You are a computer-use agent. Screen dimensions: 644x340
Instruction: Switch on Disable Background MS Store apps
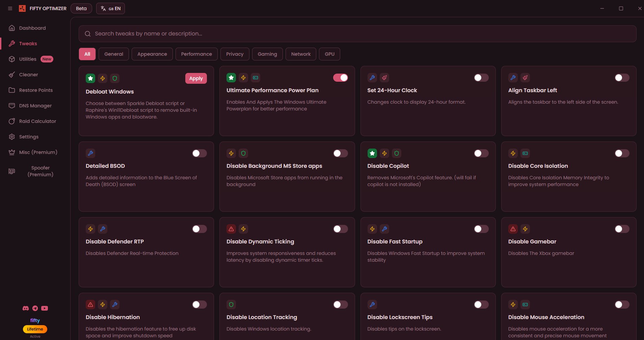(x=341, y=153)
